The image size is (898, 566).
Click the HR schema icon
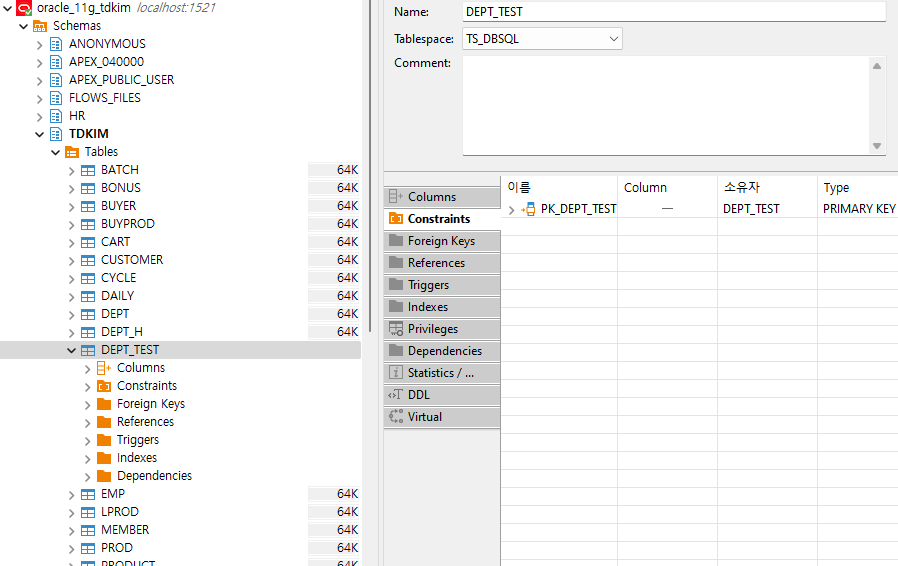56,116
